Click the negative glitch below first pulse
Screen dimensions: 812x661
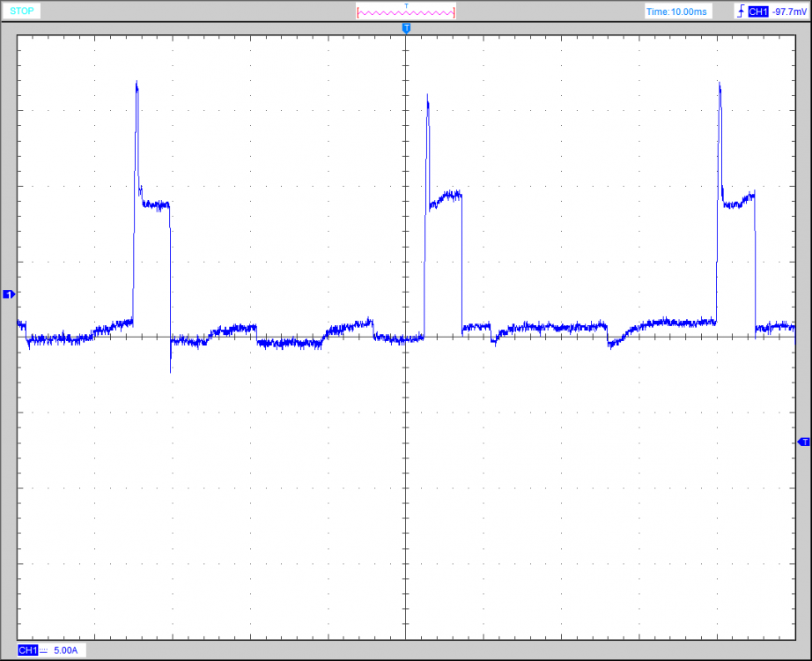pyautogui.click(x=170, y=368)
